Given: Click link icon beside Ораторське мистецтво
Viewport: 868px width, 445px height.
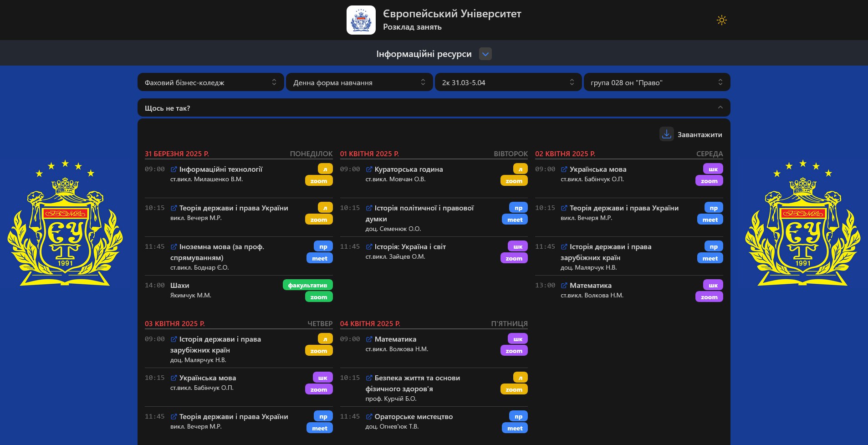Looking at the screenshot, I should pyautogui.click(x=369, y=417).
